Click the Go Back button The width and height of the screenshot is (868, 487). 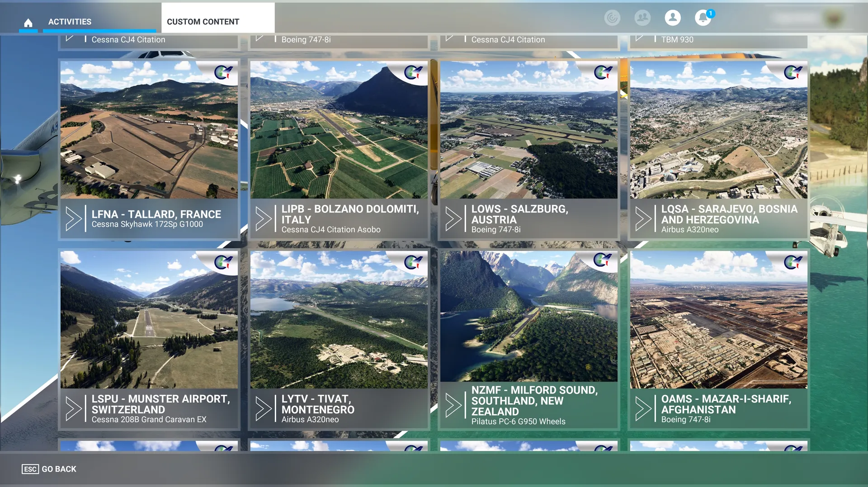coord(49,469)
